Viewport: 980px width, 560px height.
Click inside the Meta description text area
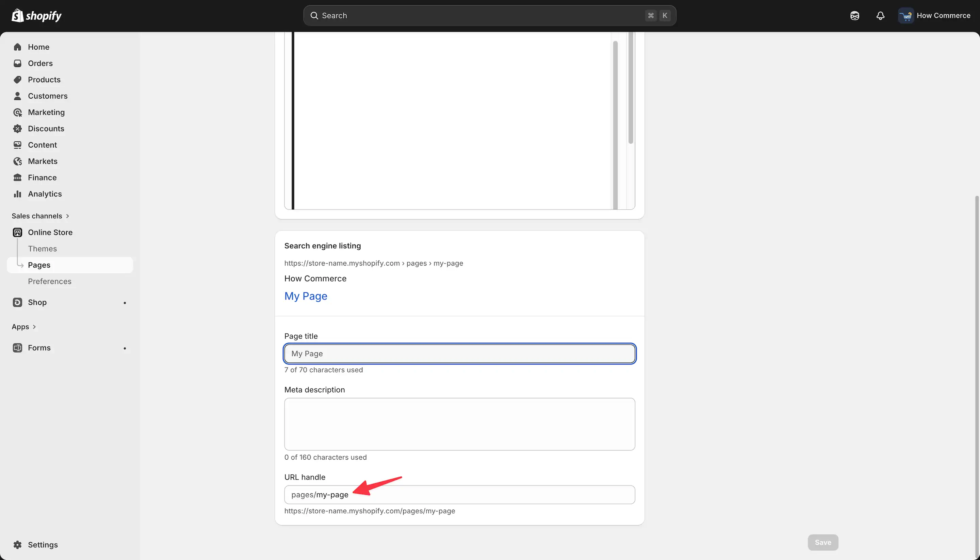pos(460,424)
